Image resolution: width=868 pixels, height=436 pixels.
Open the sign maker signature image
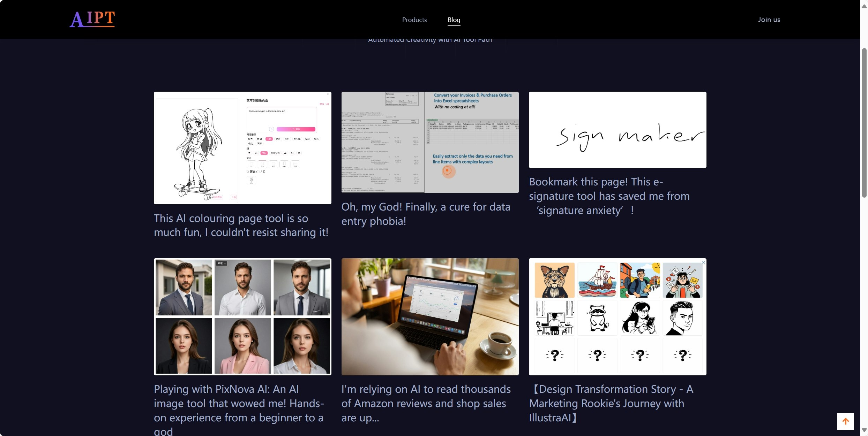[x=618, y=130]
